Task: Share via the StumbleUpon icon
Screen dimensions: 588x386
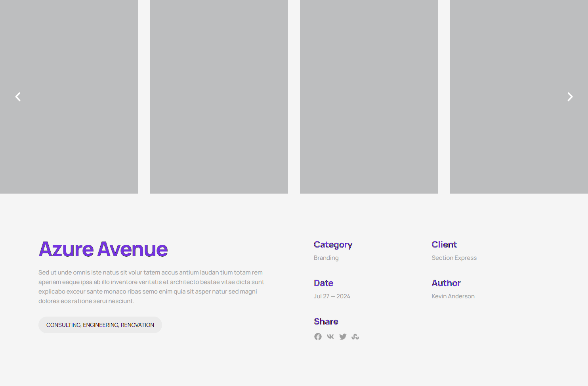Action: click(x=355, y=336)
